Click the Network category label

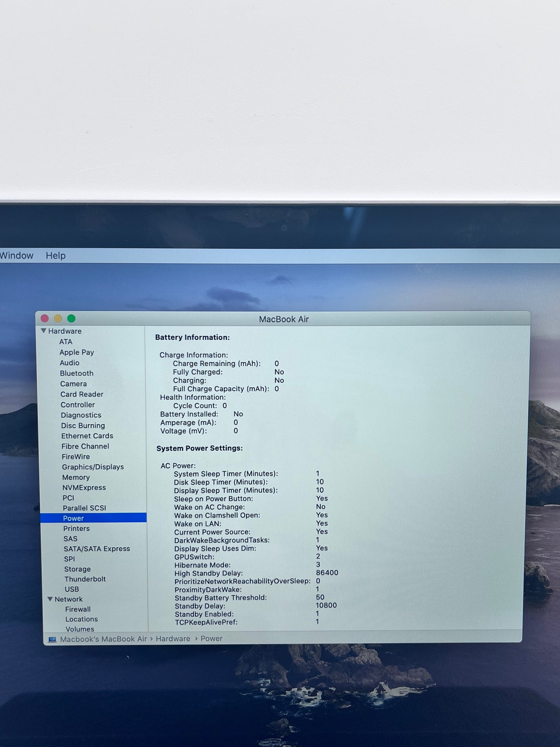(69, 599)
